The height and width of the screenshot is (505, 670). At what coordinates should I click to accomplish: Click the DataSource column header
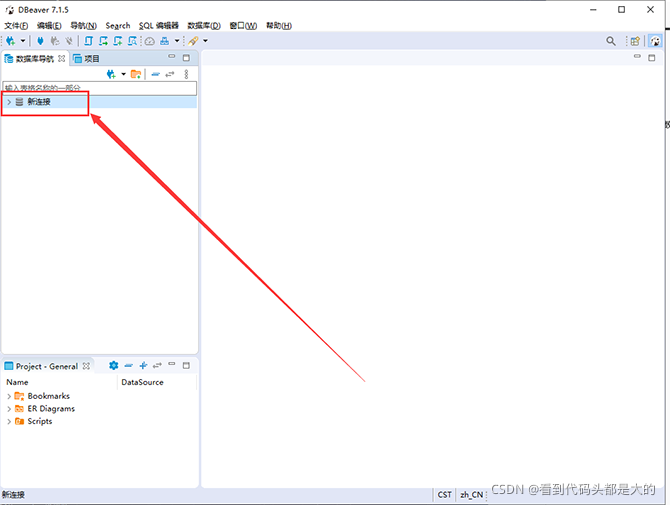[x=142, y=382]
